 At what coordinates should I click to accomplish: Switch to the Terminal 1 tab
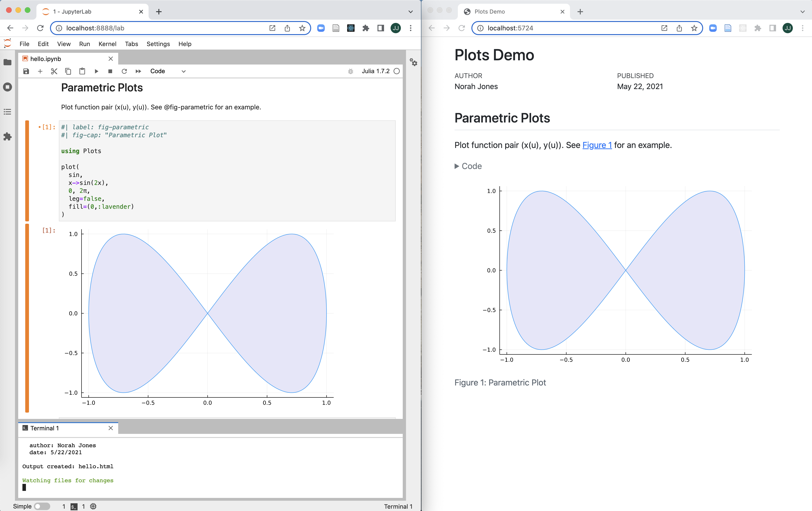45,428
